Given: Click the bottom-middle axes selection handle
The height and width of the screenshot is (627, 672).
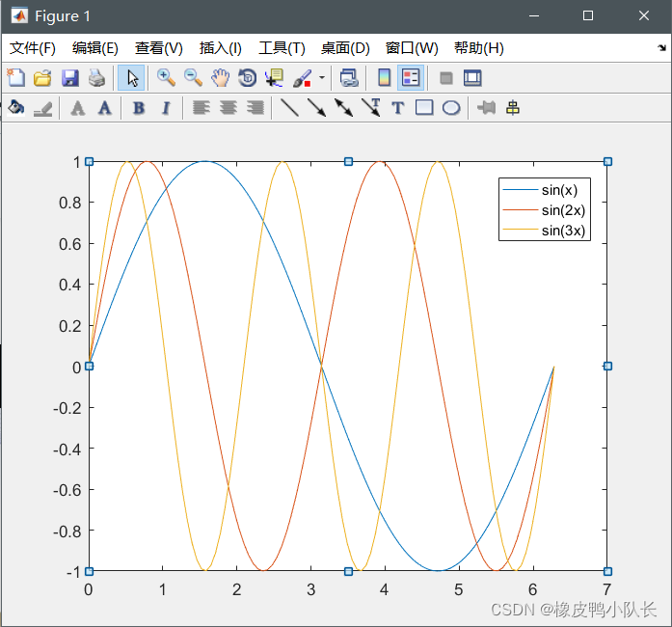Looking at the screenshot, I should 348,571.
